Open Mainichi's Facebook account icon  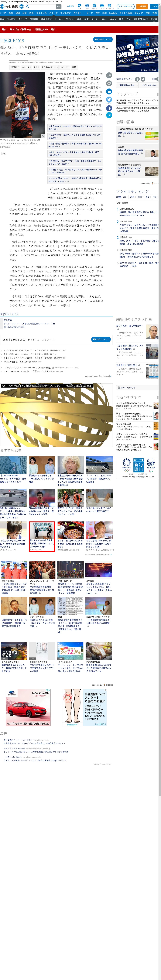(x=137, y=79)
